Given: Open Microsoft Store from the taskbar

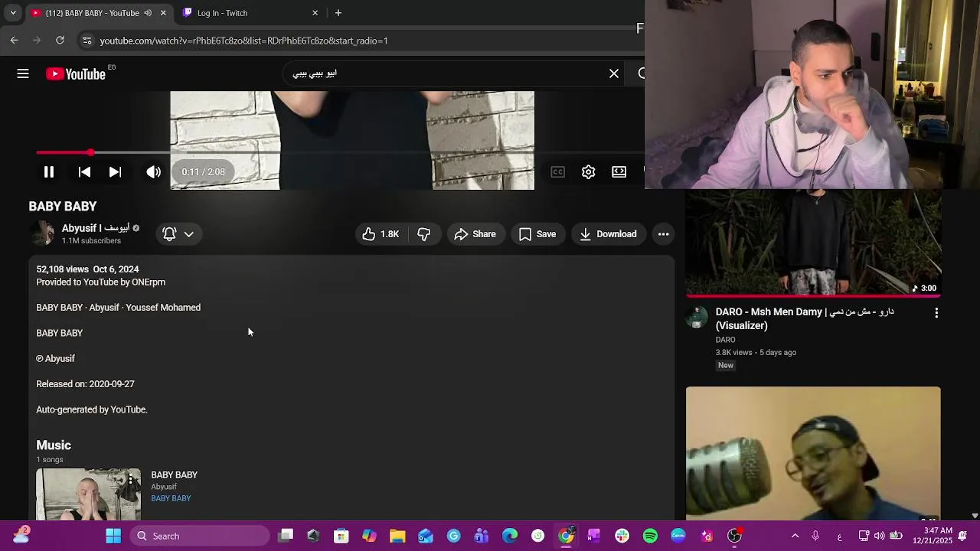Looking at the screenshot, I should pos(341,536).
